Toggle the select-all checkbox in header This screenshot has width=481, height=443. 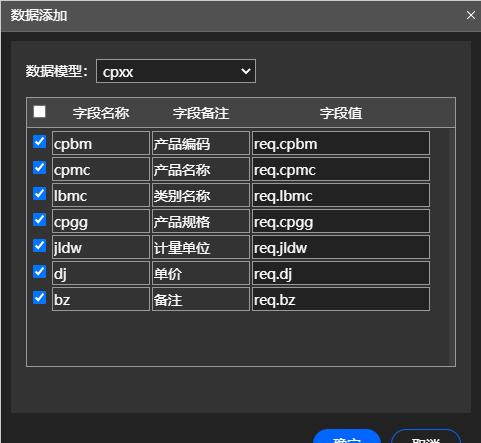[39, 111]
